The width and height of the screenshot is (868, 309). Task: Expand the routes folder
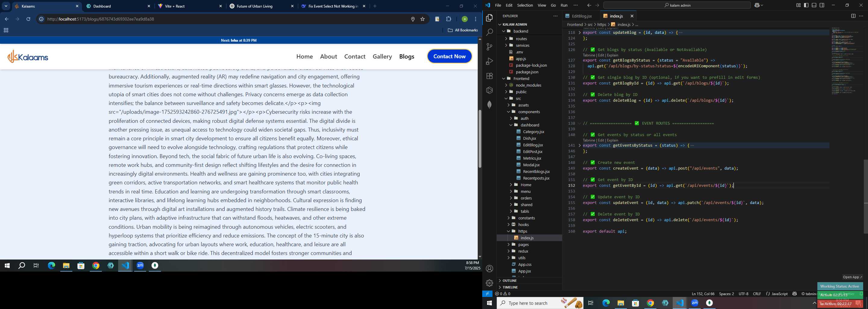click(x=521, y=38)
